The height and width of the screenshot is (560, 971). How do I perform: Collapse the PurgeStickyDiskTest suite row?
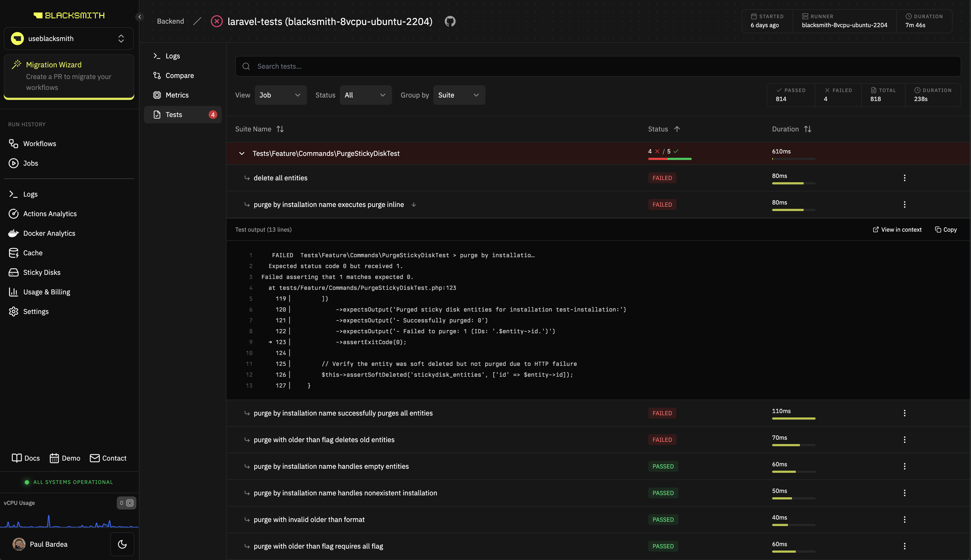click(242, 153)
